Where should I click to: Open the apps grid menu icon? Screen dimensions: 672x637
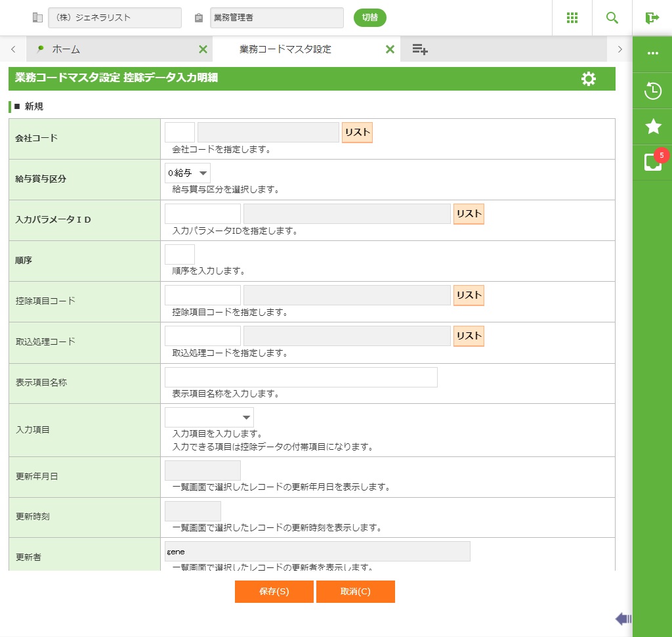click(572, 18)
